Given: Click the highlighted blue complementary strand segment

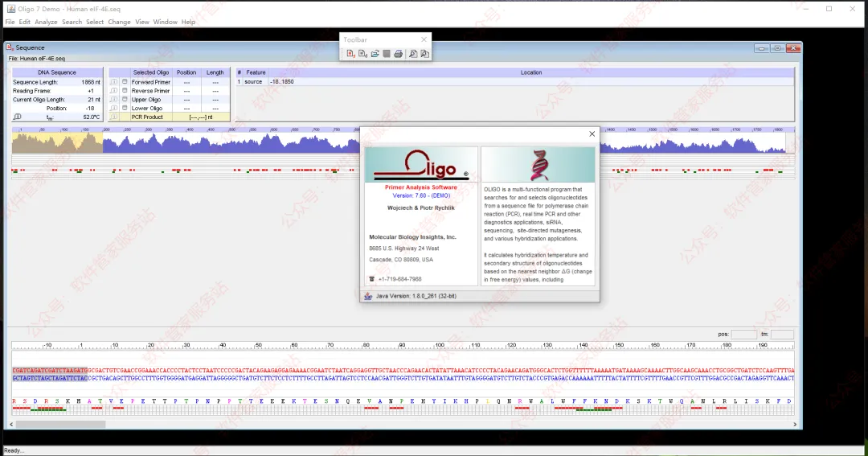Looking at the screenshot, I should (50, 379).
